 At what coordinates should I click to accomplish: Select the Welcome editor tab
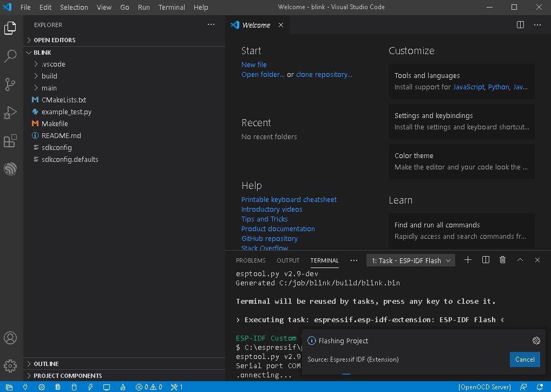click(x=256, y=25)
